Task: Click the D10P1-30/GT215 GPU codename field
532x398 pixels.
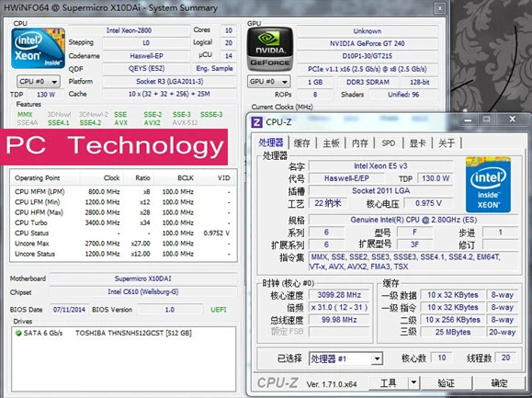Action: tap(368, 56)
